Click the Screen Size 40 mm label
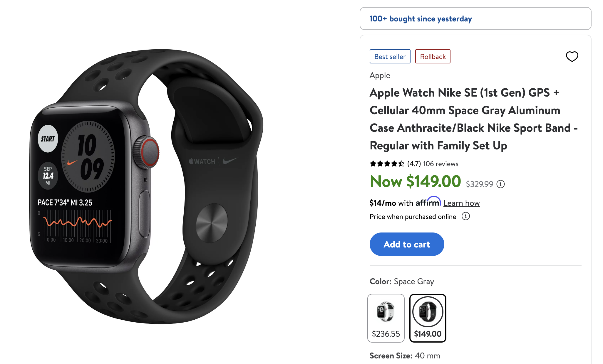This screenshot has height=364, width=603. pos(405,356)
